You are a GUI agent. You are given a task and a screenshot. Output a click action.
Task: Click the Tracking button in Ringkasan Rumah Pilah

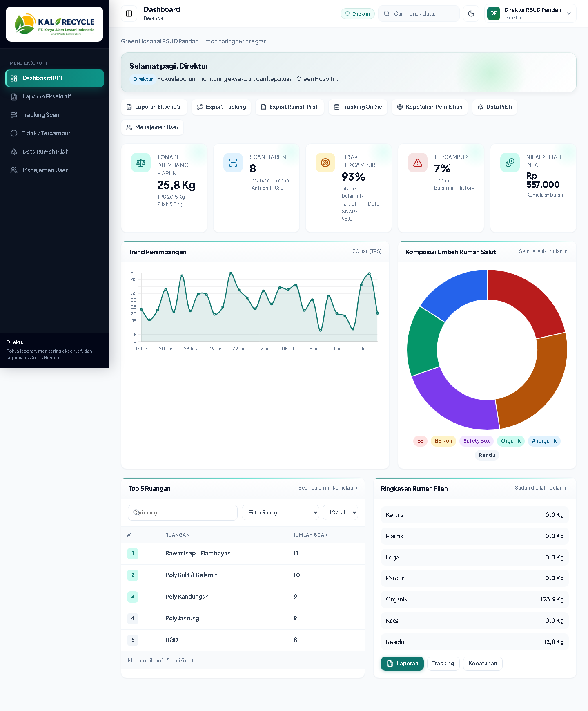click(x=443, y=664)
